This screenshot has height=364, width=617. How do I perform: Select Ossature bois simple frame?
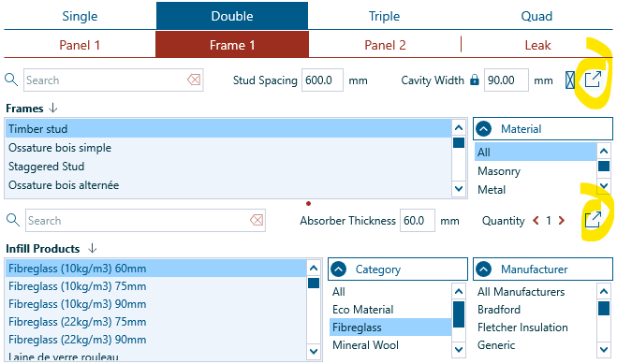(228, 148)
